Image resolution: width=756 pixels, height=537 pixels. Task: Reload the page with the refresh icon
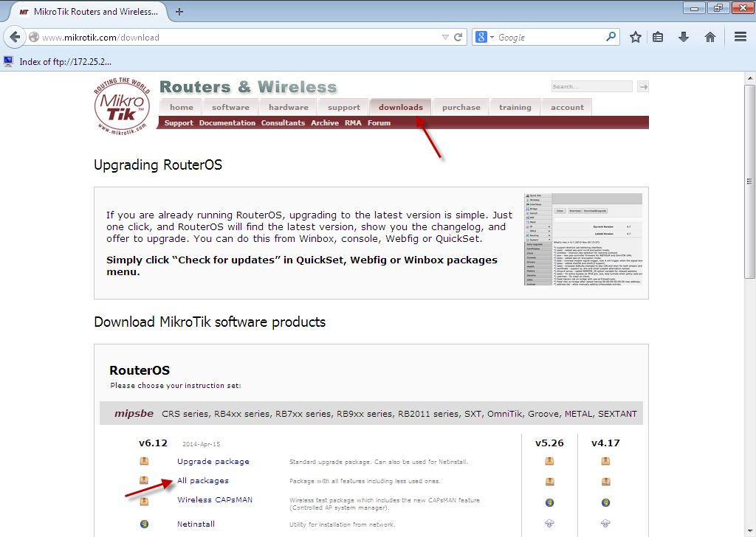click(458, 37)
